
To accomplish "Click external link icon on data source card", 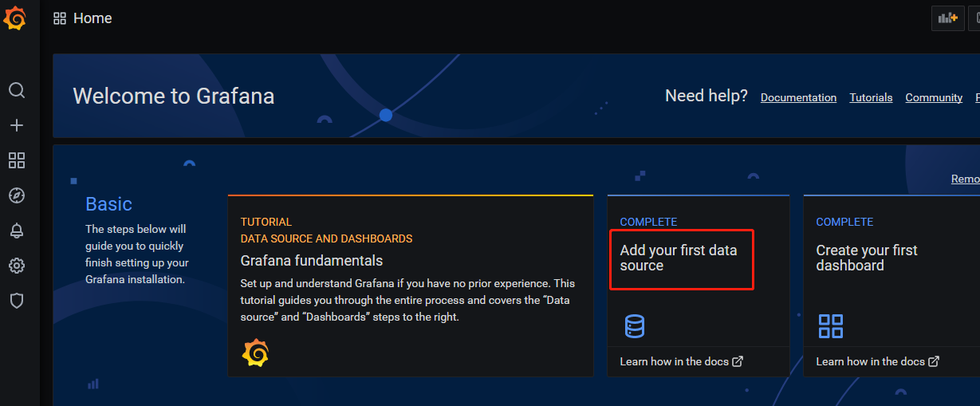I will point(738,361).
